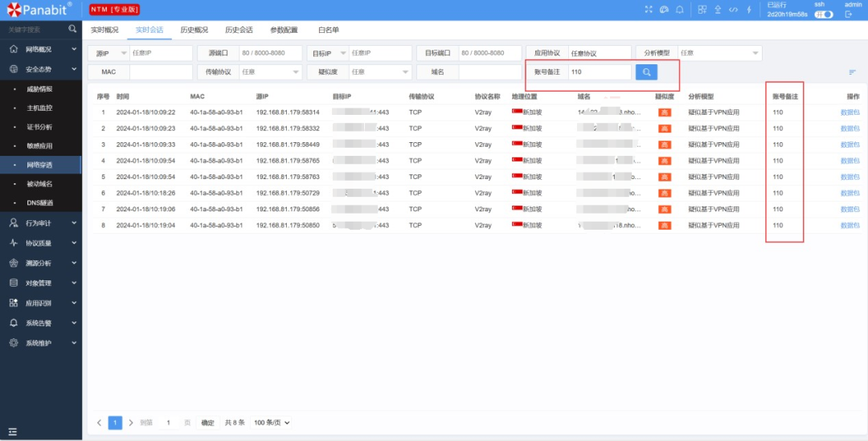Open the 源IP type dropdown

click(108, 53)
